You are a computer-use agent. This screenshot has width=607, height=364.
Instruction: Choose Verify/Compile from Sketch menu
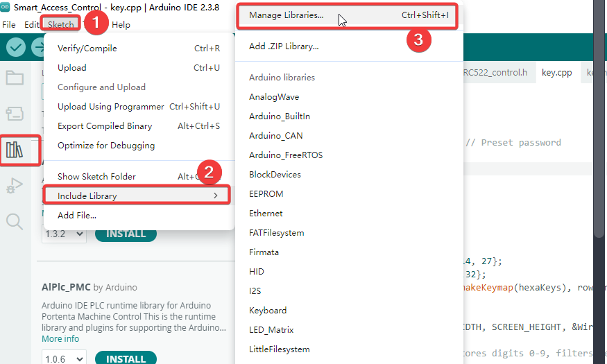tap(139, 49)
